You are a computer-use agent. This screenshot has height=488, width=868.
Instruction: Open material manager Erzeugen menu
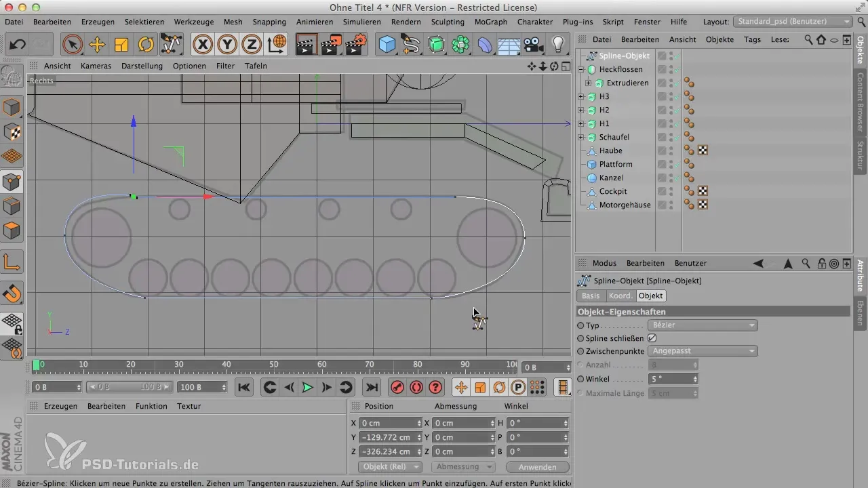[x=60, y=406]
